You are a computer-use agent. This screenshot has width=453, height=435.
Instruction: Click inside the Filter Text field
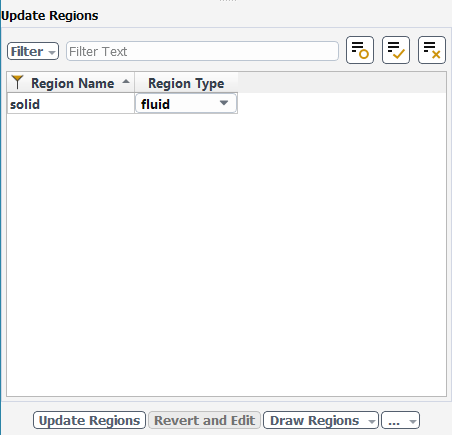click(x=202, y=51)
